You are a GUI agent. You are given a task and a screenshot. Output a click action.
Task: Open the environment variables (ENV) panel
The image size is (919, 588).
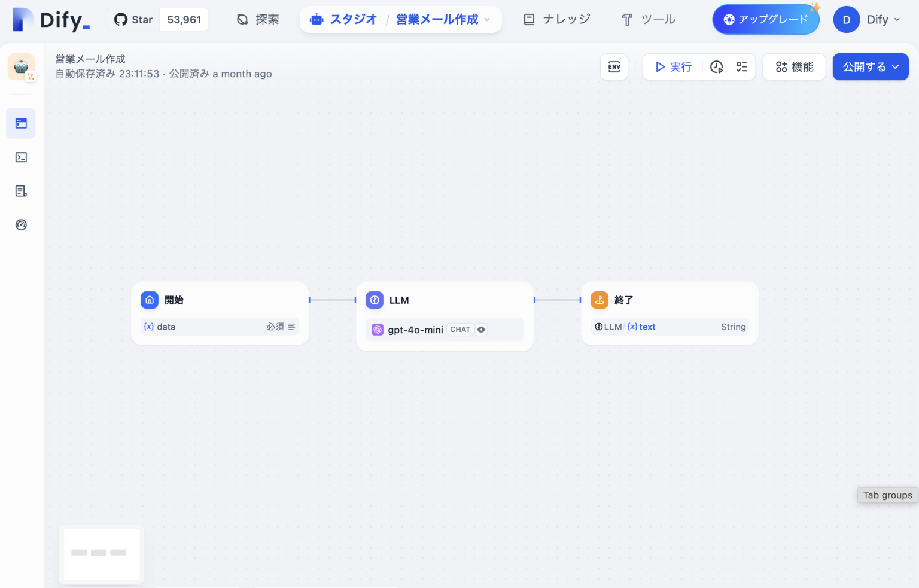pos(614,66)
